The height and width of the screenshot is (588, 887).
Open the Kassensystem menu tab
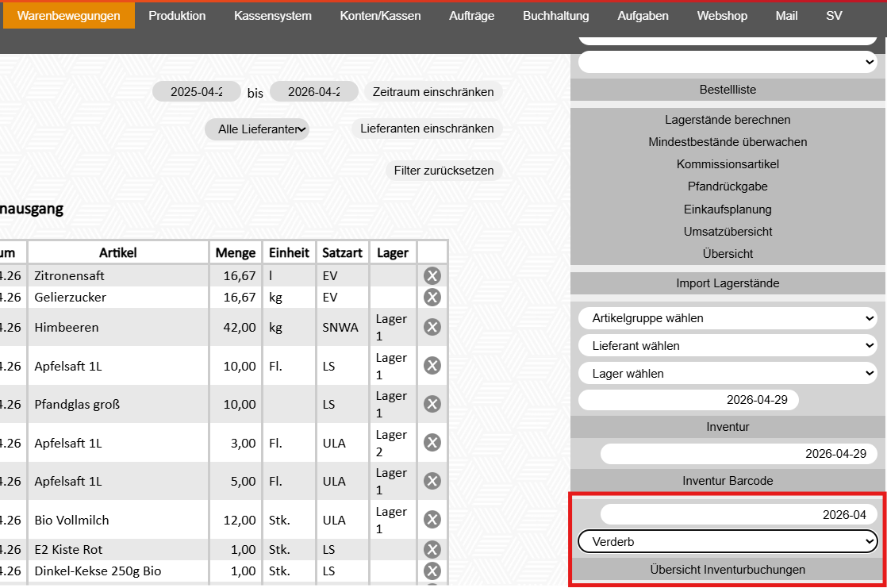click(273, 16)
